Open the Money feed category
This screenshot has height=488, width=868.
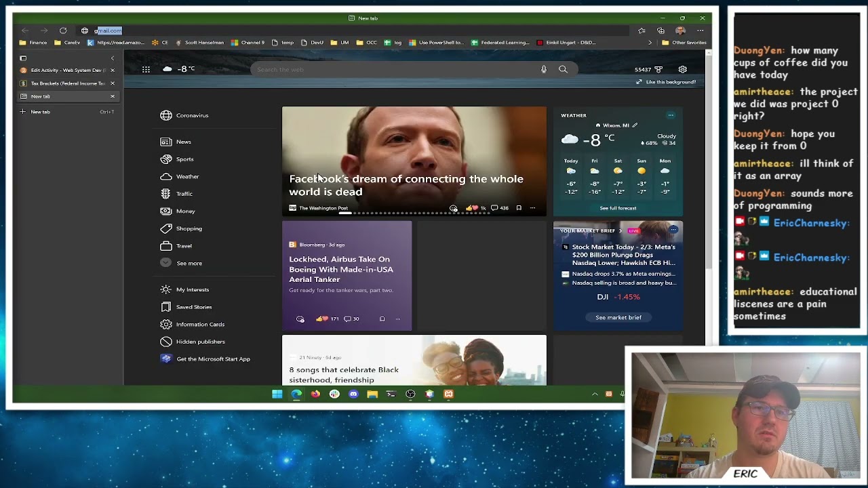pos(178,211)
